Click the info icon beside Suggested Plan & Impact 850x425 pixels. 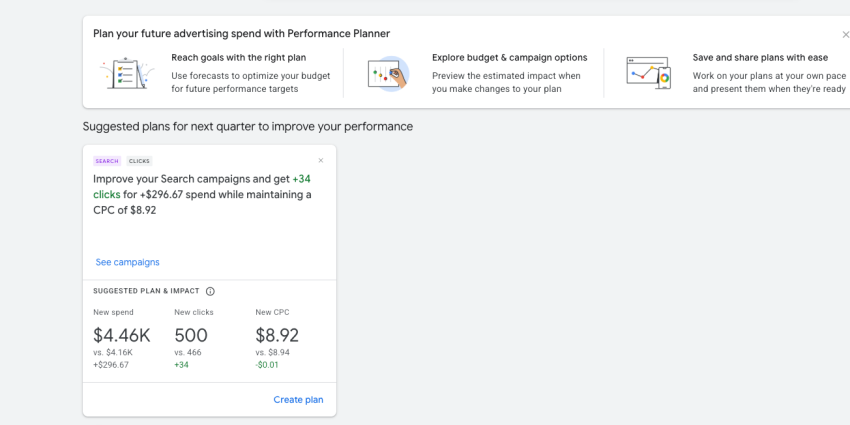[x=210, y=291]
